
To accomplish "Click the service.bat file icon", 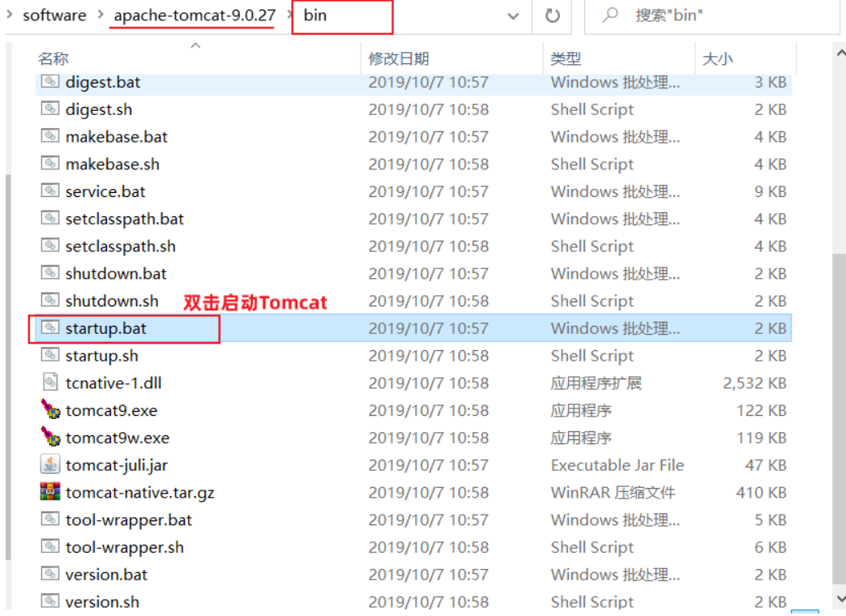I will 50,191.
